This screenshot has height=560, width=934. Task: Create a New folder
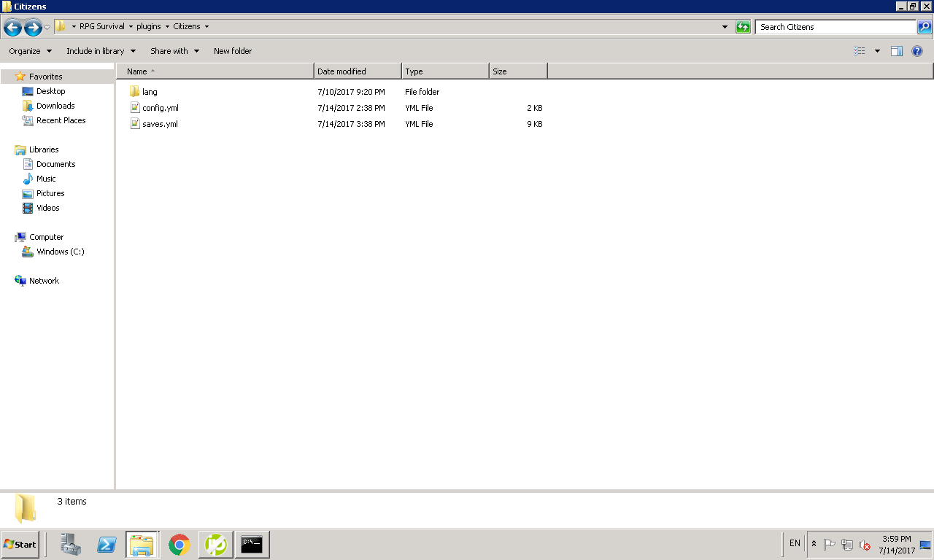[233, 51]
